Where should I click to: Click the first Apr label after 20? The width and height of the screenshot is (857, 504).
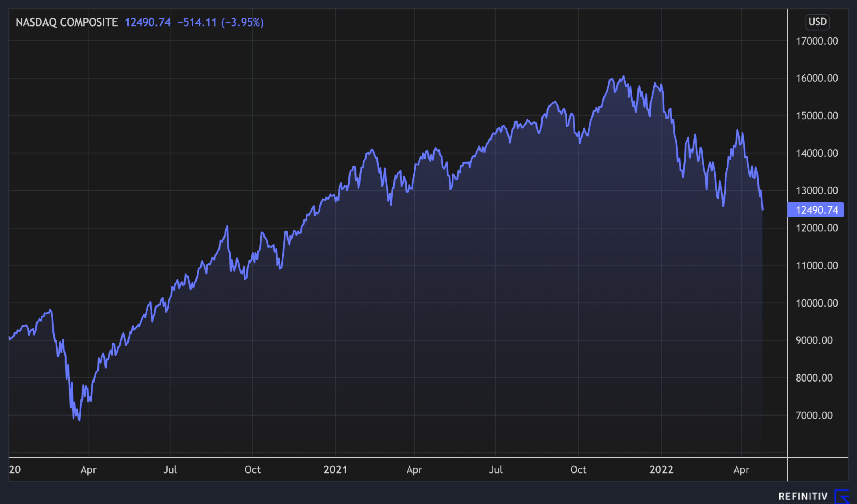click(x=88, y=470)
